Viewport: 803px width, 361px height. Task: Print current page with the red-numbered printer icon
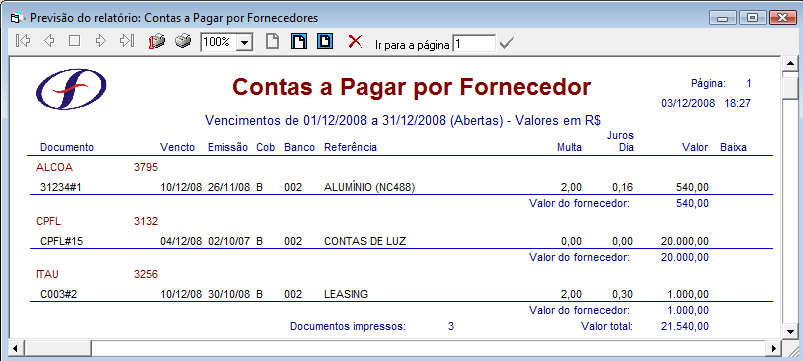coord(157,41)
